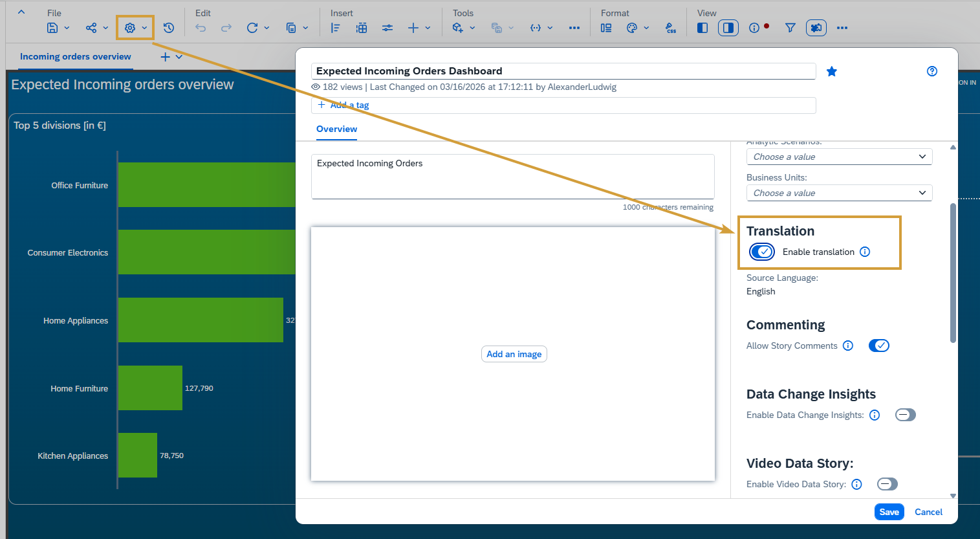The width and height of the screenshot is (980, 539).
Task: Expand the Refresh dropdown arrow
Action: (x=267, y=28)
